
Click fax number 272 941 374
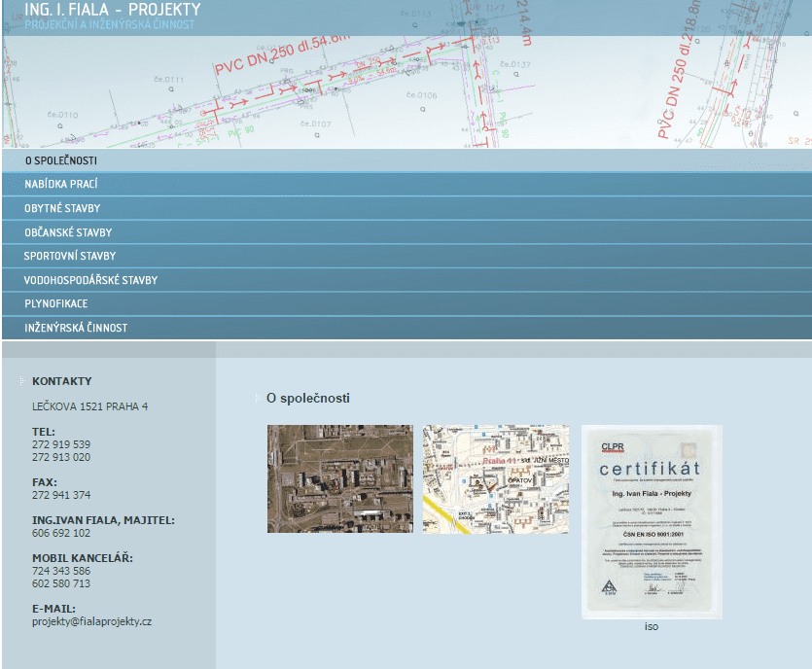tap(61, 495)
